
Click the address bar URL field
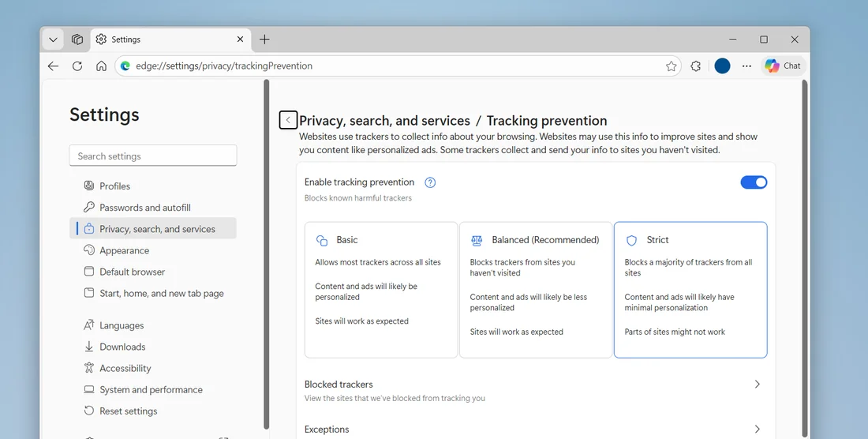pos(398,66)
